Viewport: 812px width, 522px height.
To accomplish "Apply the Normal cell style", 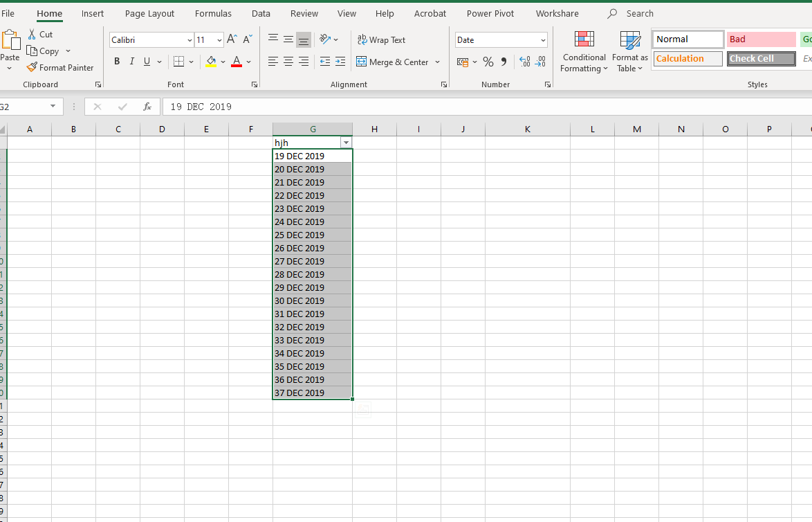I will pyautogui.click(x=688, y=39).
